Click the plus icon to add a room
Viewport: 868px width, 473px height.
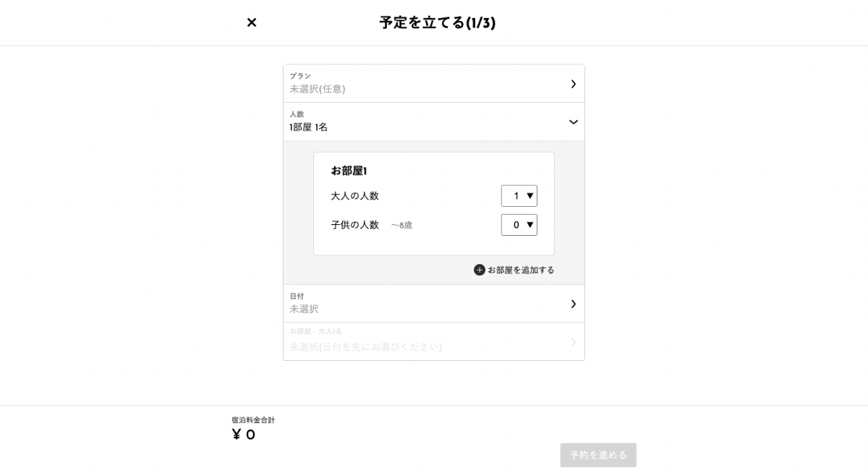coord(479,270)
